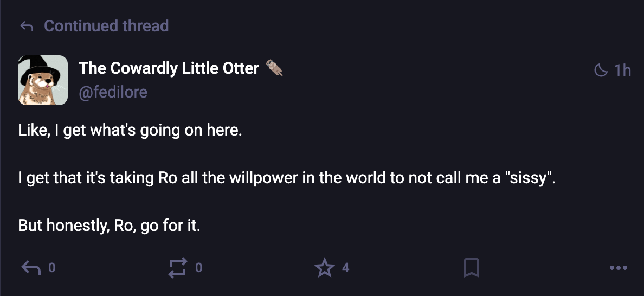Open the more options ellipsis menu
644x296 pixels.
618,268
